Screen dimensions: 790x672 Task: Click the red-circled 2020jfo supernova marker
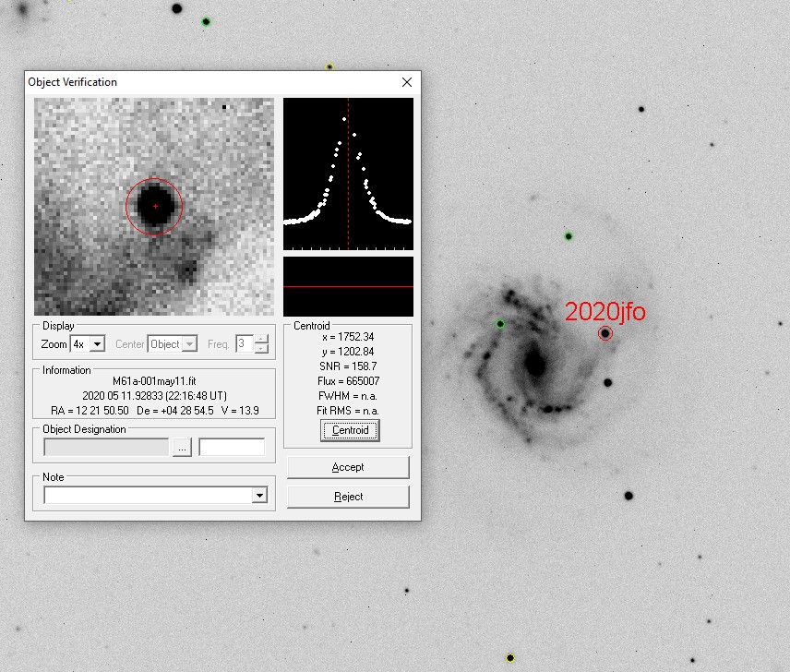(x=605, y=333)
